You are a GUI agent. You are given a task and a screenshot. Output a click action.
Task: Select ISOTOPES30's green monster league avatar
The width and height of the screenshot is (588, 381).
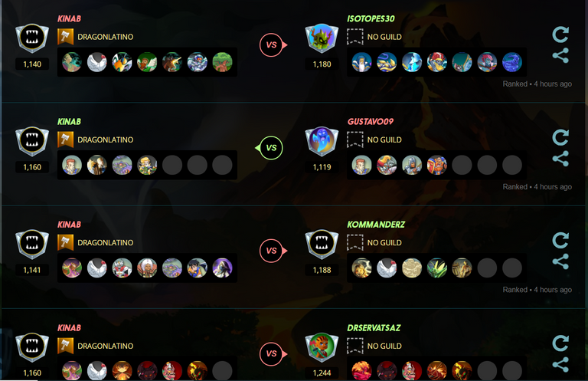[322, 38]
